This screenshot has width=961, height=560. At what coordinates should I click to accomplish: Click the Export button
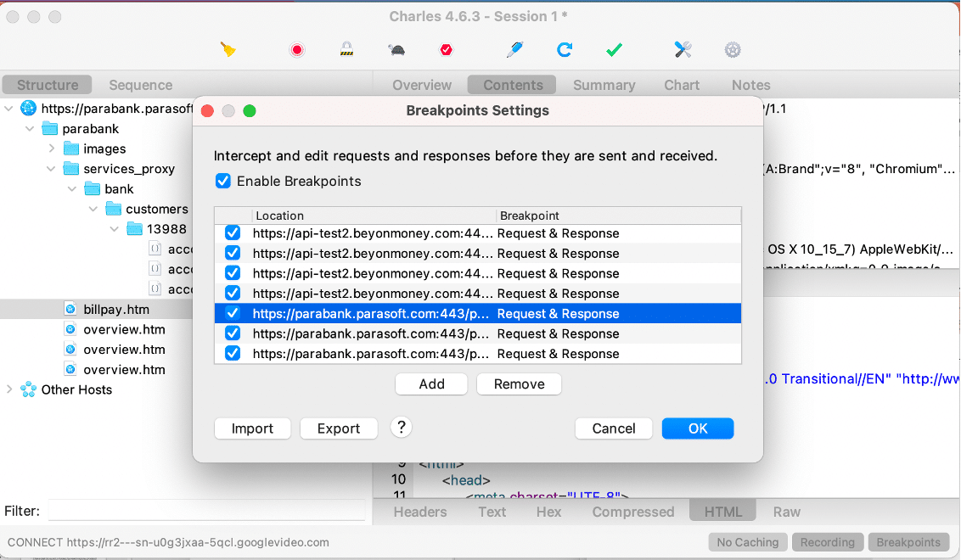coord(339,428)
